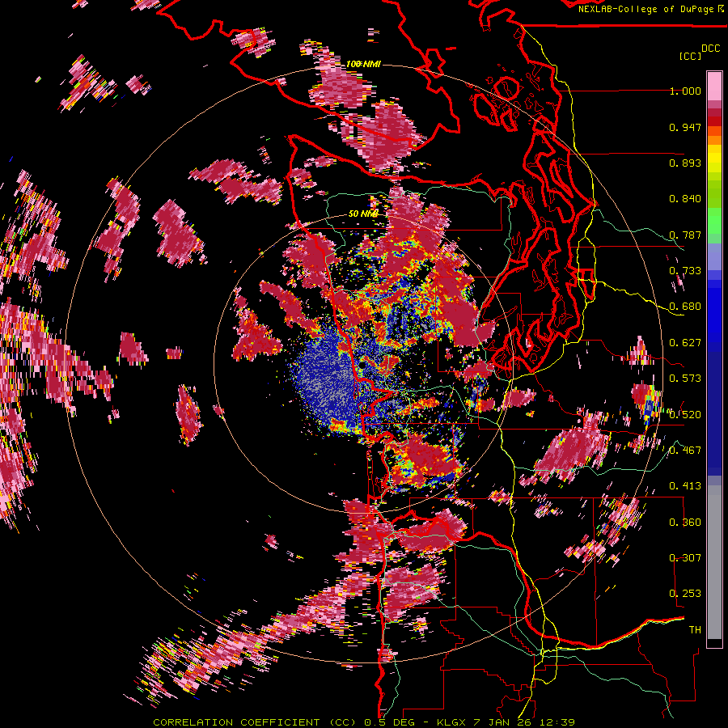728x728 pixels.
Task: Click the 0.520 legend value
Action: (x=685, y=414)
